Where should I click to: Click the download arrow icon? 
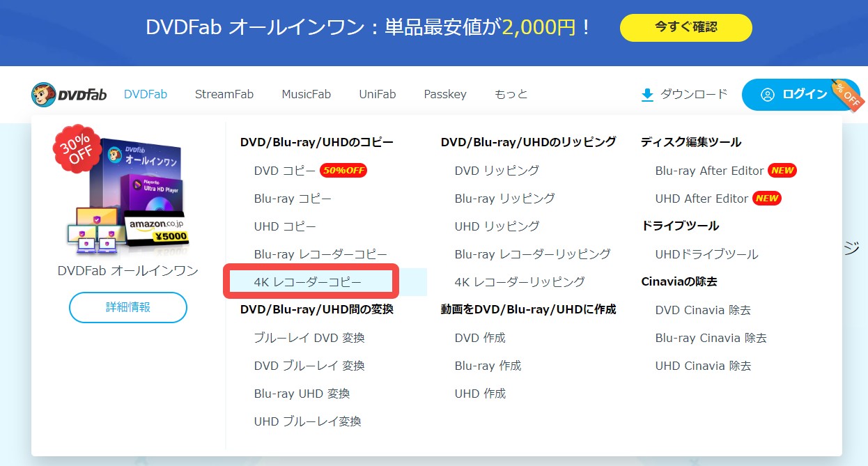click(x=647, y=95)
